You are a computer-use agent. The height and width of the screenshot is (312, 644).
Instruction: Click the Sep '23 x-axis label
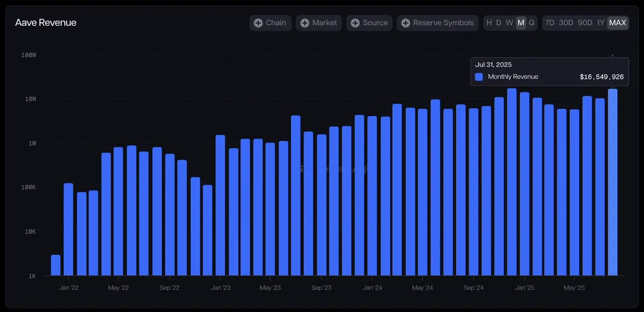(x=322, y=288)
